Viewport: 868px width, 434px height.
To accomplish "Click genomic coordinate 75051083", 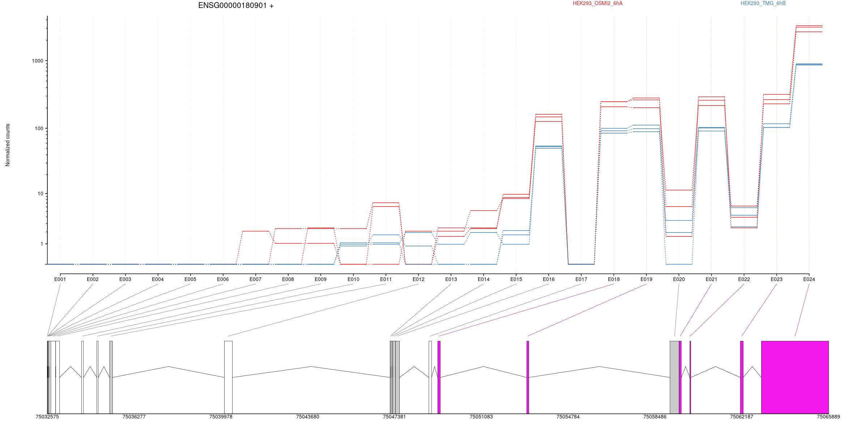I will point(481,417).
